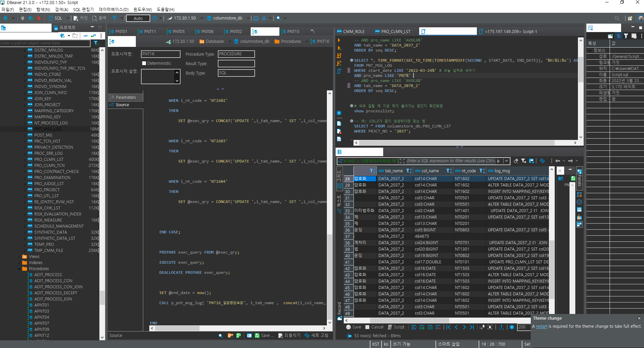Viewport: 644px width, 348px height.
Task: Click the refresh results gear icon
Action: click(x=512, y=327)
